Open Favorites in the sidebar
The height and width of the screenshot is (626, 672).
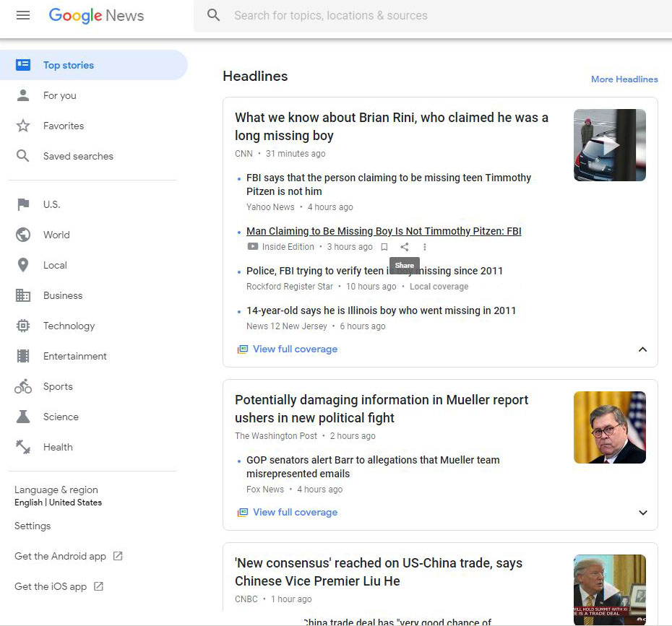coord(64,126)
